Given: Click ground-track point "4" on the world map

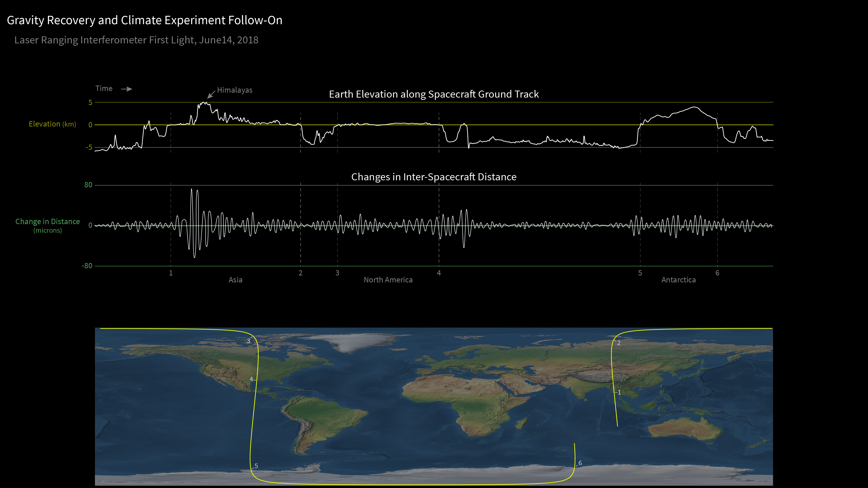Looking at the screenshot, I should pos(251,379).
